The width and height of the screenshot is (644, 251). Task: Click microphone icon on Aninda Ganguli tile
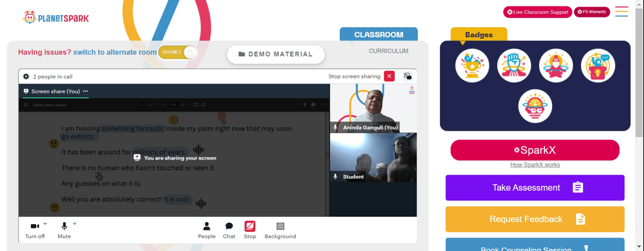[336, 127]
